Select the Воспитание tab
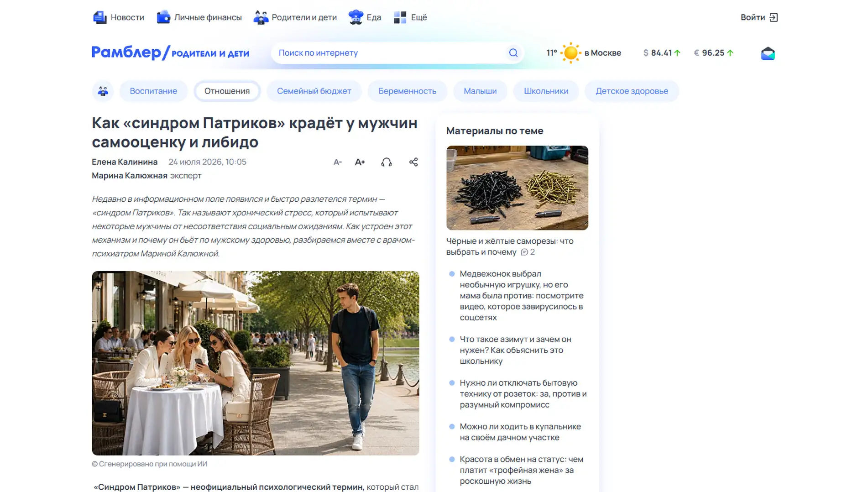This screenshot has width=868, height=492. [153, 91]
